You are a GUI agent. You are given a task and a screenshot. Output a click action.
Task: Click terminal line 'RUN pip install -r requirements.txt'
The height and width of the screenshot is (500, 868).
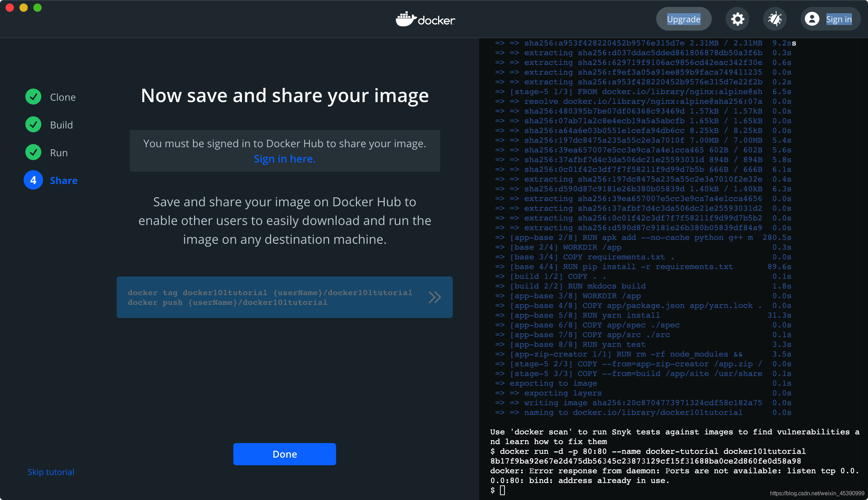643,267
